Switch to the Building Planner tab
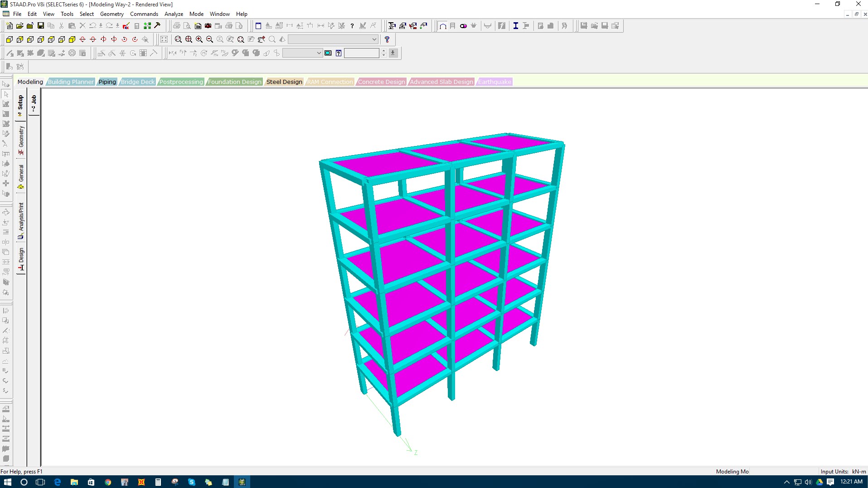Viewport: 868px width, 488px height. [x=71, y=82]
